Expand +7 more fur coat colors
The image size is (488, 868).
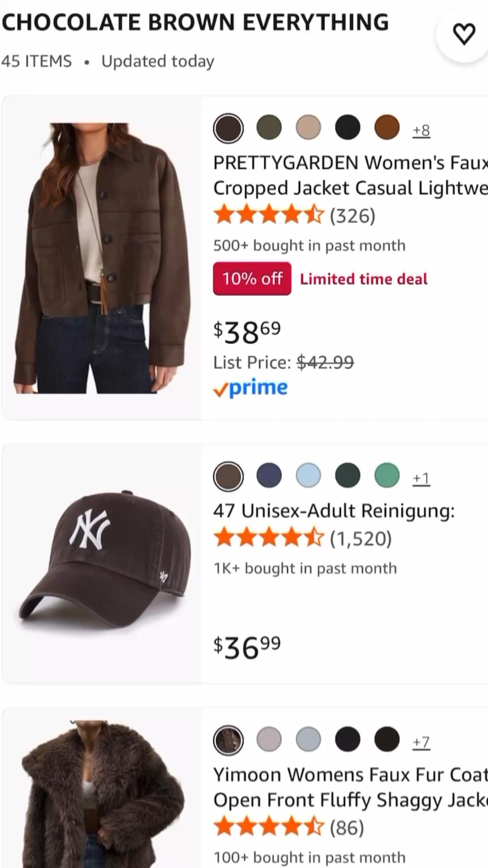(x=421, y=742)
